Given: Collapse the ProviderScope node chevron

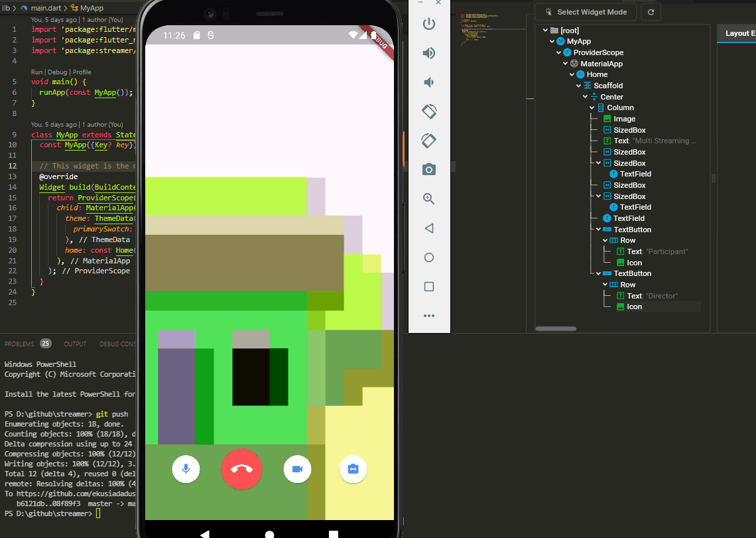Looking at the screenshot, I should click(559, 52).
